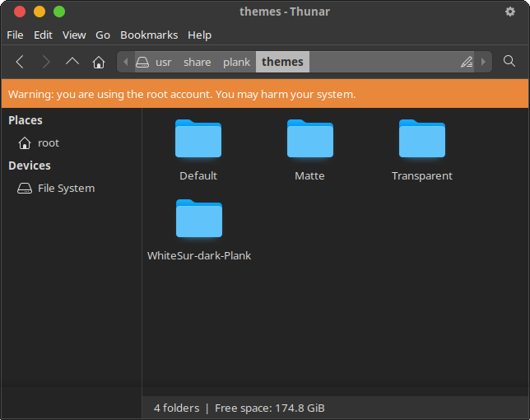Toggle path editing with pencil icon

coord(467,62)
